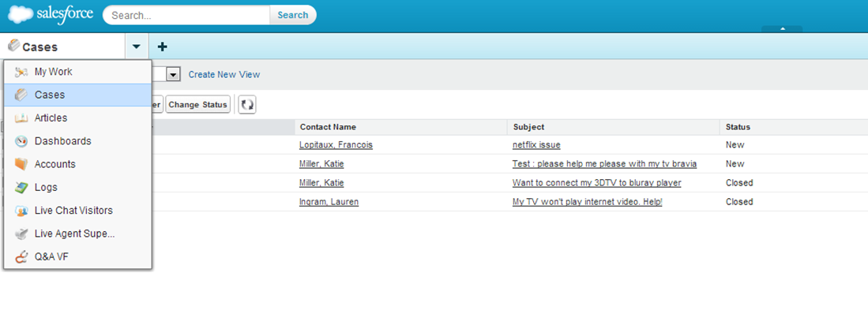Select My Work from navigation menu
Image resolution: width=868 pixels, height=318 pixels.
tap(77, 72)
